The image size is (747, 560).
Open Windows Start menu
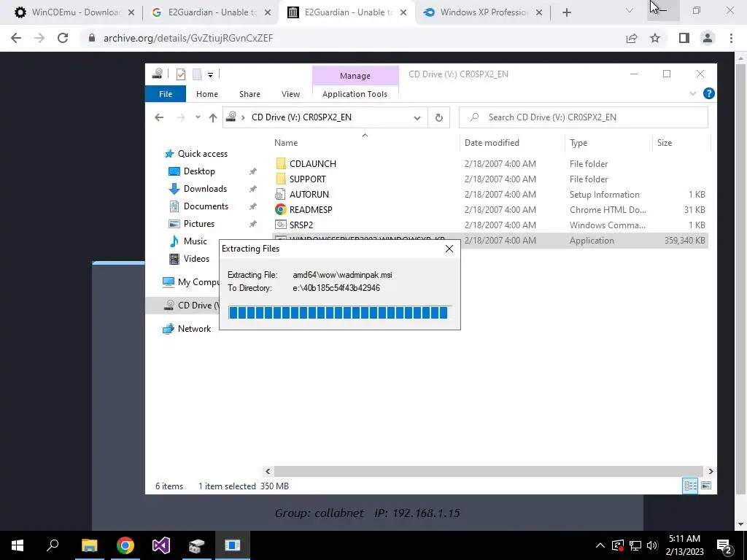pyautogui.click(x=18, y=545)
